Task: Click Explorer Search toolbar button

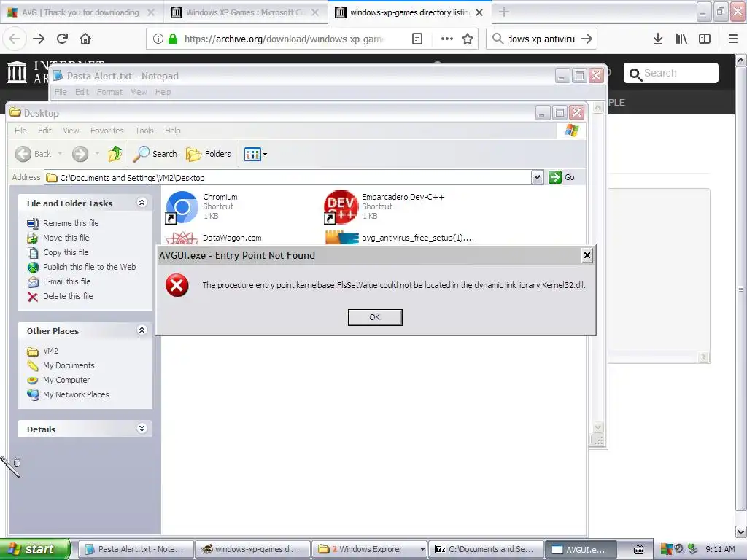Action: 155,154
